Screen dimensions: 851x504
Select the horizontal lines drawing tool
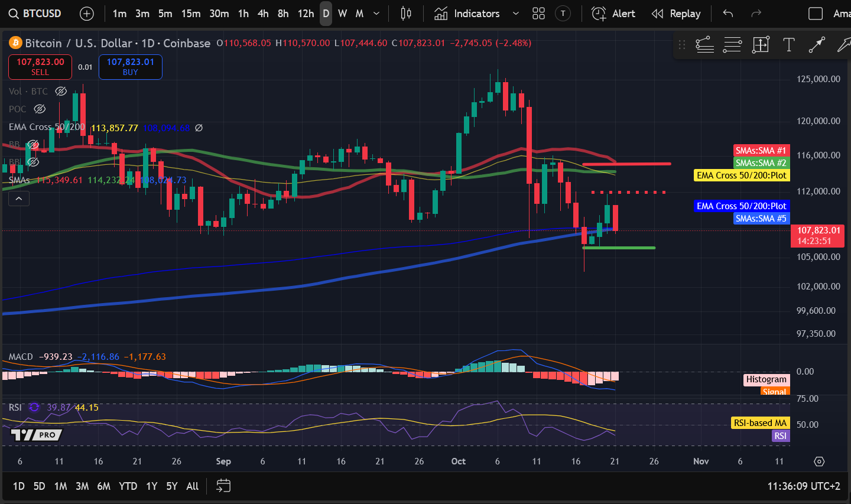732,45
